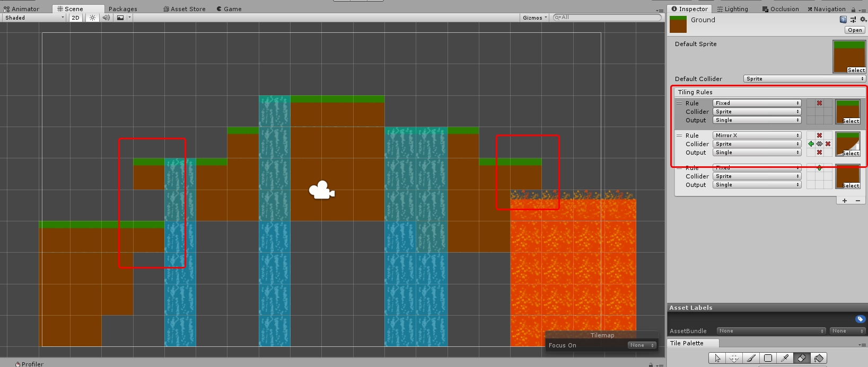Switch to the Asset Store tab
The width and height of the screenshot is (868, 367).
point(185,9)
